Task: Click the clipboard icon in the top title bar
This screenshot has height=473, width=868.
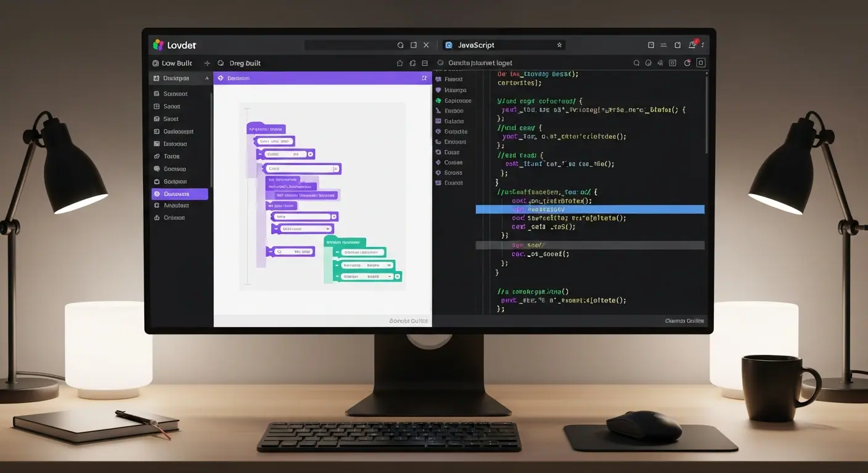Action: click(678, 45)
